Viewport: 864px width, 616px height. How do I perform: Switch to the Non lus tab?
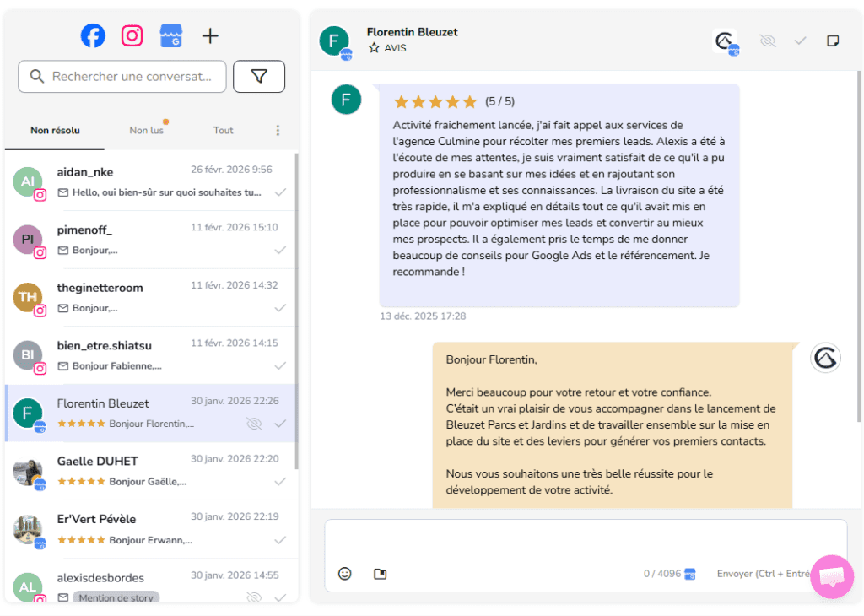click(x=146, y=131)
